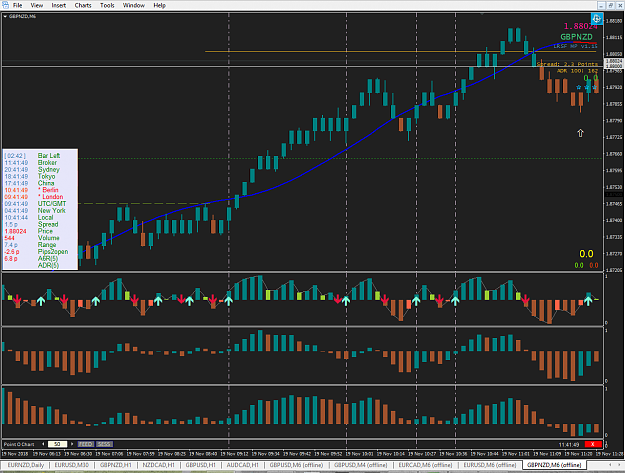This screenshot has height=473, width=625.
Task: Click the blue one-click trading icon on chart
Action: coord(596,18)
